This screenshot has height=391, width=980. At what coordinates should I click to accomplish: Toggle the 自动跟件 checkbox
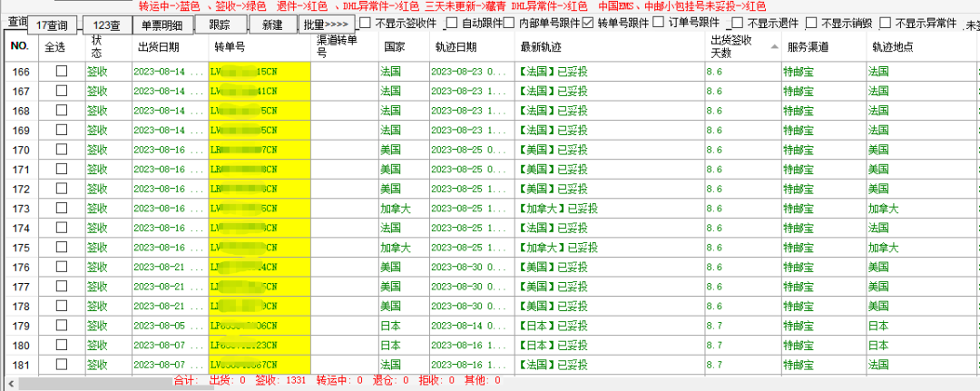tap(452, 24)
